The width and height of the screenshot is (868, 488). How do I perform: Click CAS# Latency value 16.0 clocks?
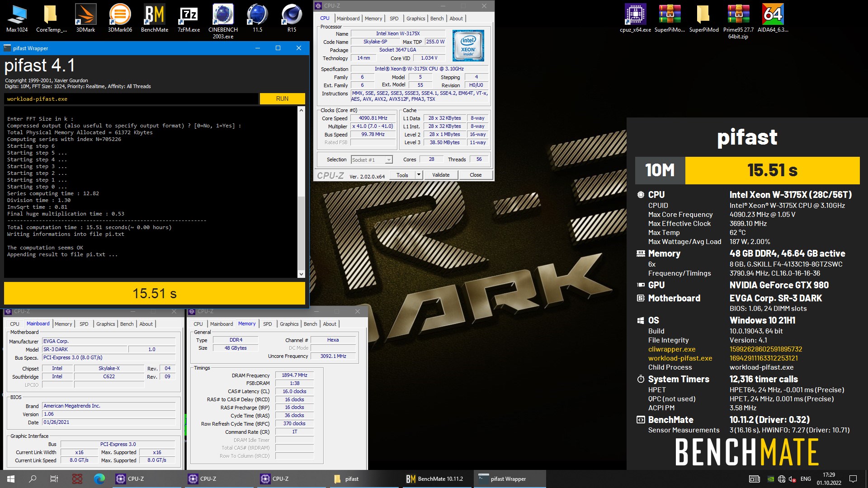tap(294, 391)
